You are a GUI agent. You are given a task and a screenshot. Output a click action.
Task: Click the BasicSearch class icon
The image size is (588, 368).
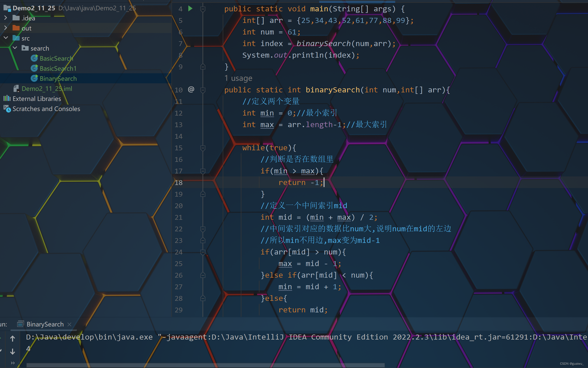34,58
